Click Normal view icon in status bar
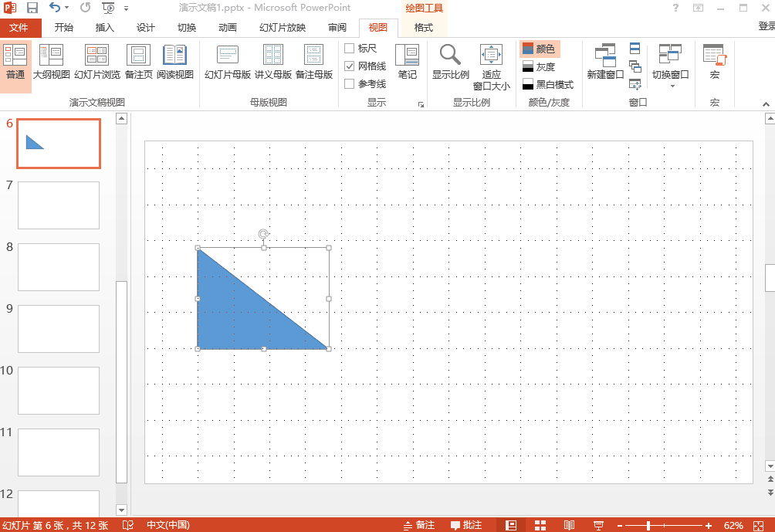This screenshot has height=532, width=775. click(511, 525)
